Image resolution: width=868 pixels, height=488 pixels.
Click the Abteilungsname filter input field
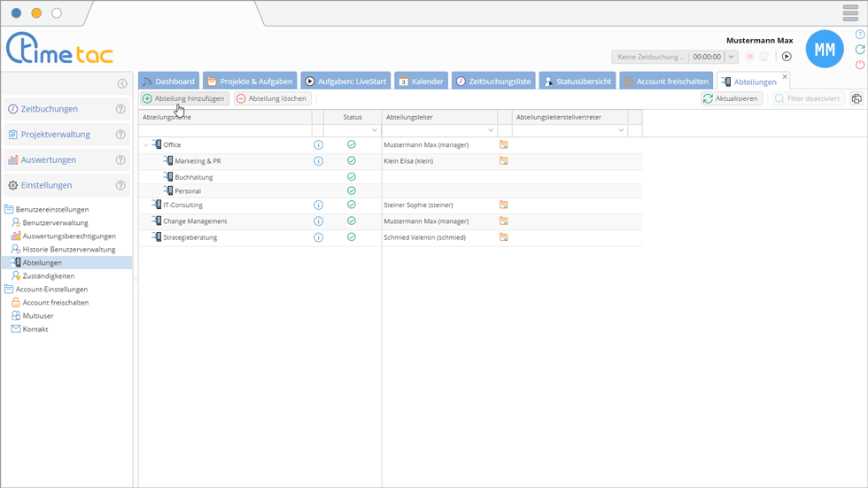point(225,130)
